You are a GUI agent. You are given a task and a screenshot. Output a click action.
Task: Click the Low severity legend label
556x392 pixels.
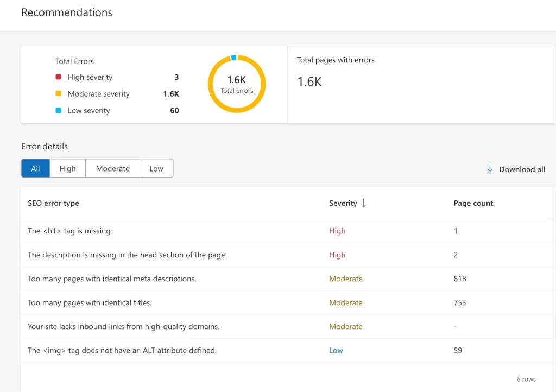(89, 111)
